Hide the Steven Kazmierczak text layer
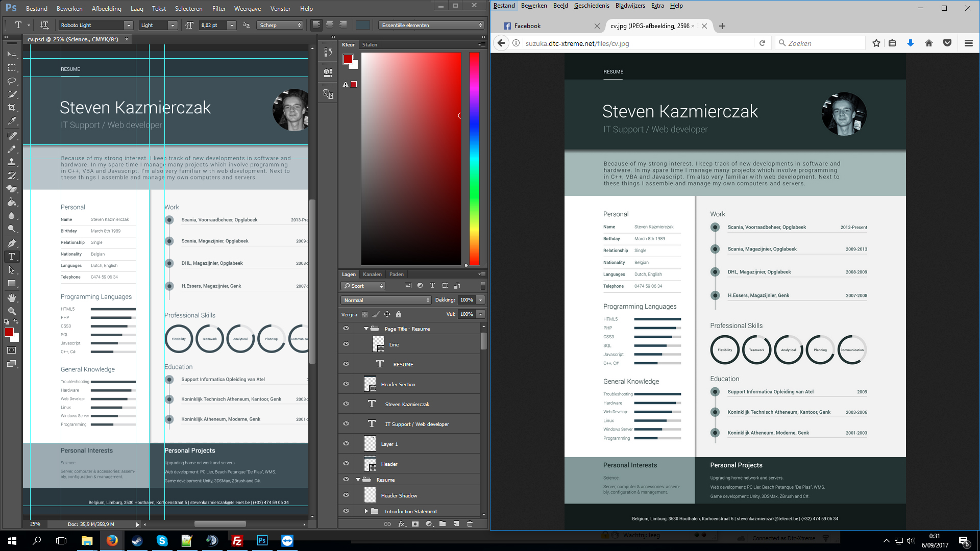The height and width of the screenshot is (551, 980). (x=346, y=404)
